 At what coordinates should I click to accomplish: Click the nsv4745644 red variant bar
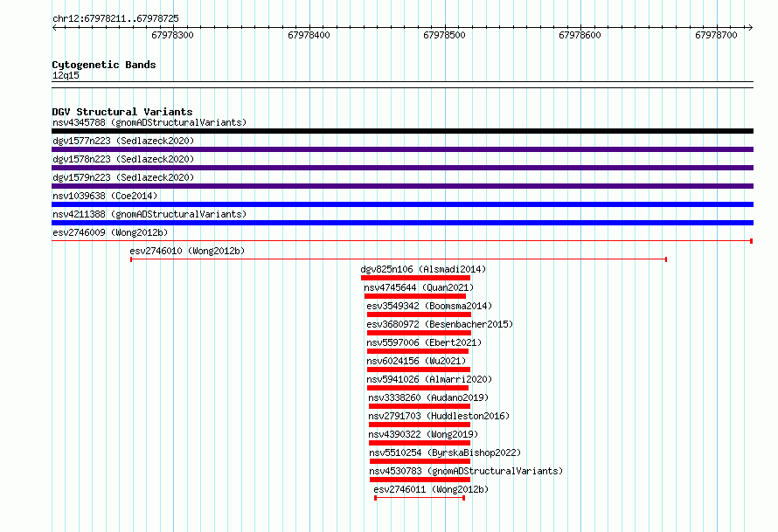coord(415,296)
